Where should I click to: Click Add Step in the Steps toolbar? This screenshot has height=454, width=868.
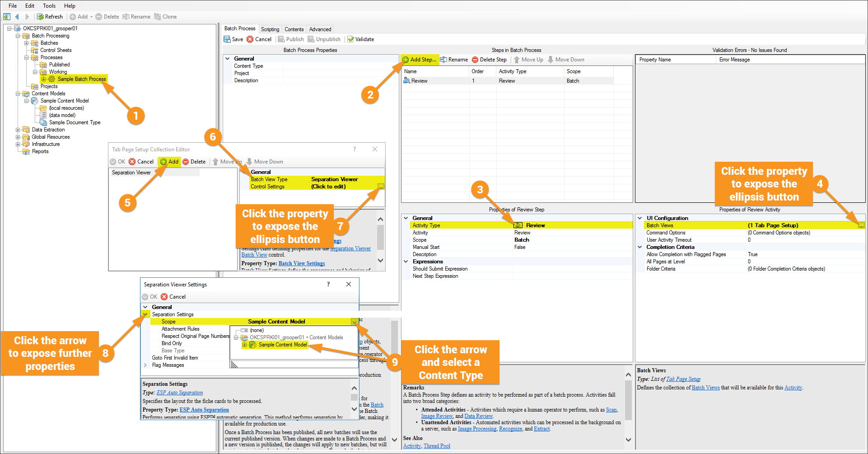420,60
